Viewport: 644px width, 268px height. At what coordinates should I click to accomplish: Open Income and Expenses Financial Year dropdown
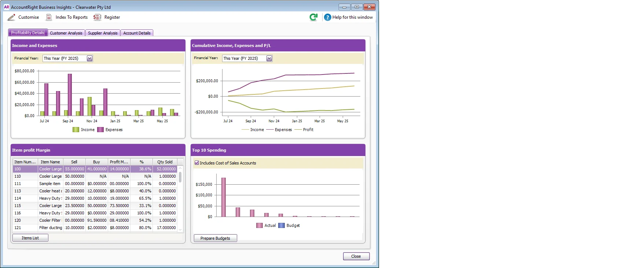click(90, 58)
